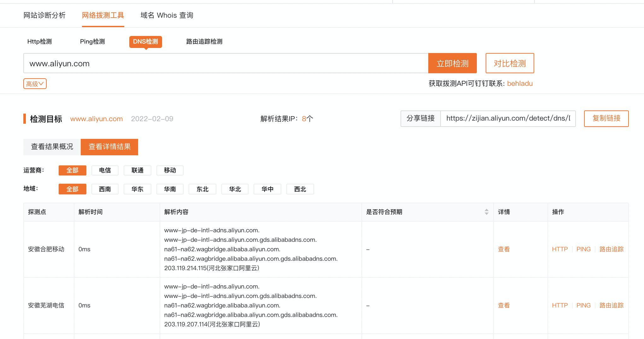Open the behladu contact link
Viewport: 644px width, 339px height.
[520, 83]
